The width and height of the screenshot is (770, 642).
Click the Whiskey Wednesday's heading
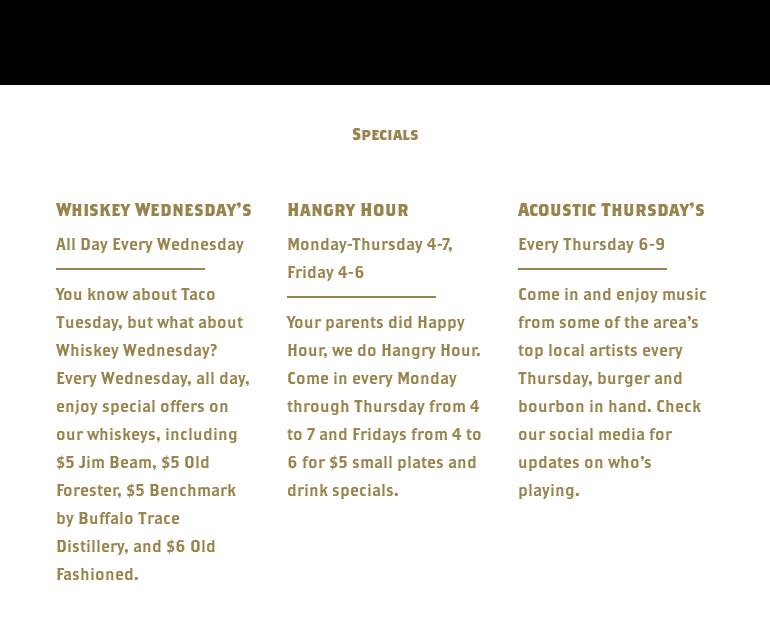pyautogui.click(x=154, y=209)
